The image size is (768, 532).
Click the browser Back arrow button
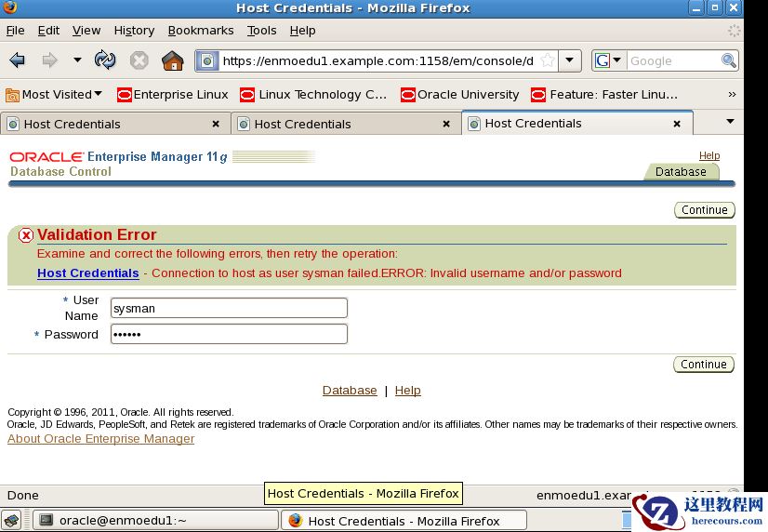click(x=17, y=60)
